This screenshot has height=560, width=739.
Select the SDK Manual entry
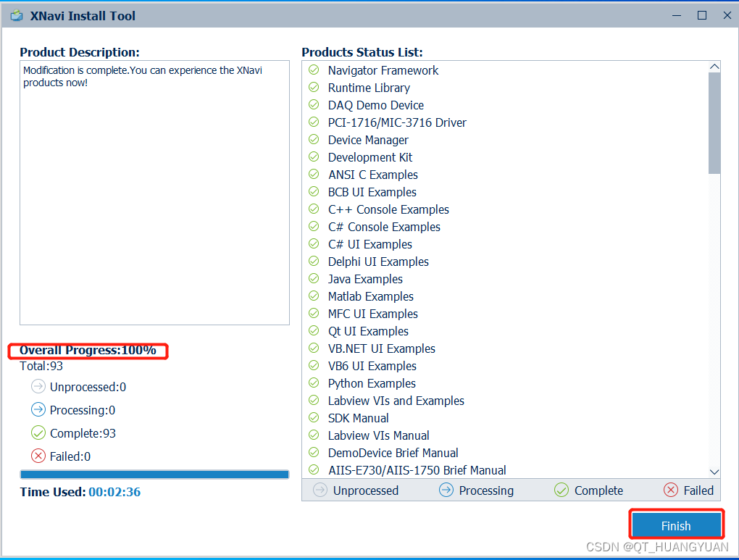point(358,418)
